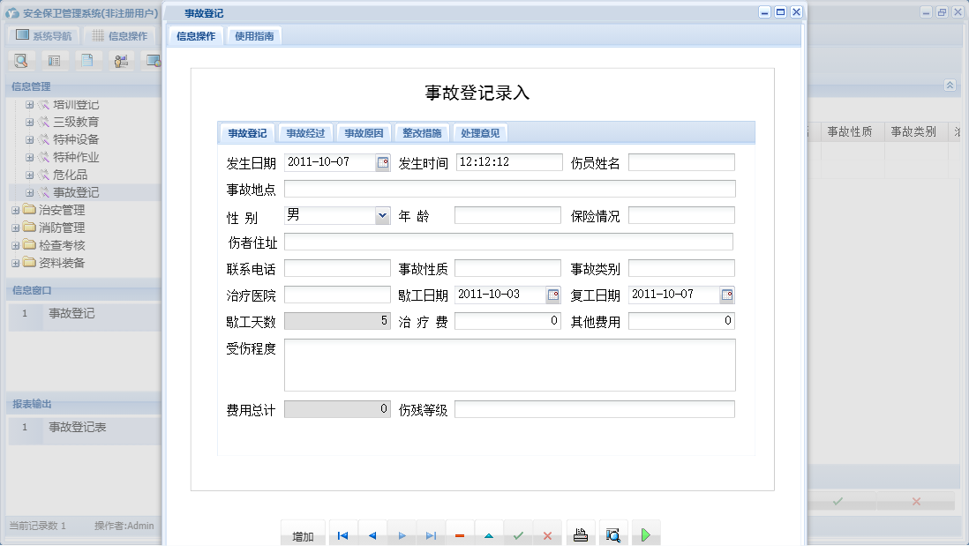This screenshot has height=560, width=969.
Task: Confirm the record with the green checkmark icon
Action: pyautogui.click(x=518, y=534)
